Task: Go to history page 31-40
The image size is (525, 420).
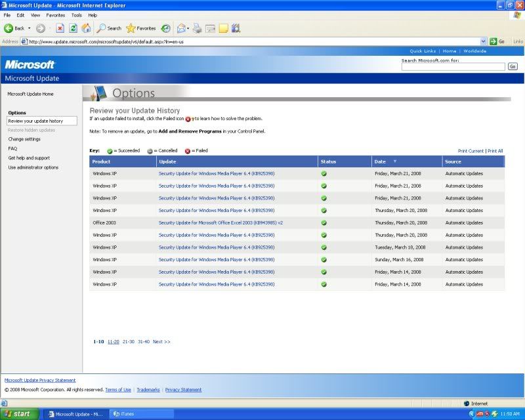Action: point(144,342)
